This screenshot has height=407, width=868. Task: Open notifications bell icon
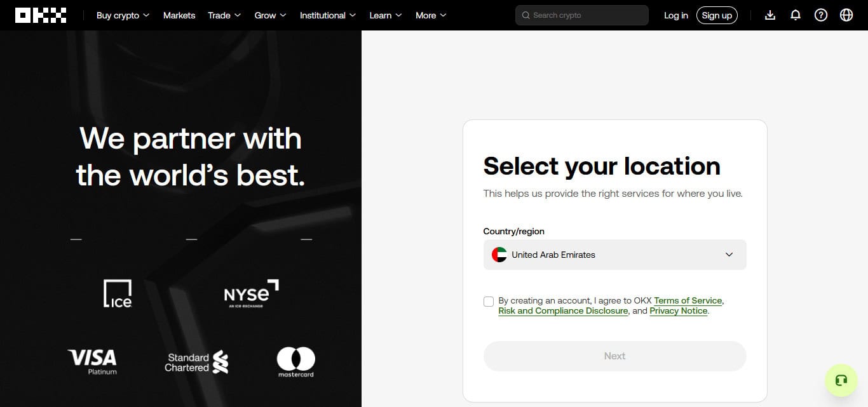pyautogui.click(x=796, y=15)
